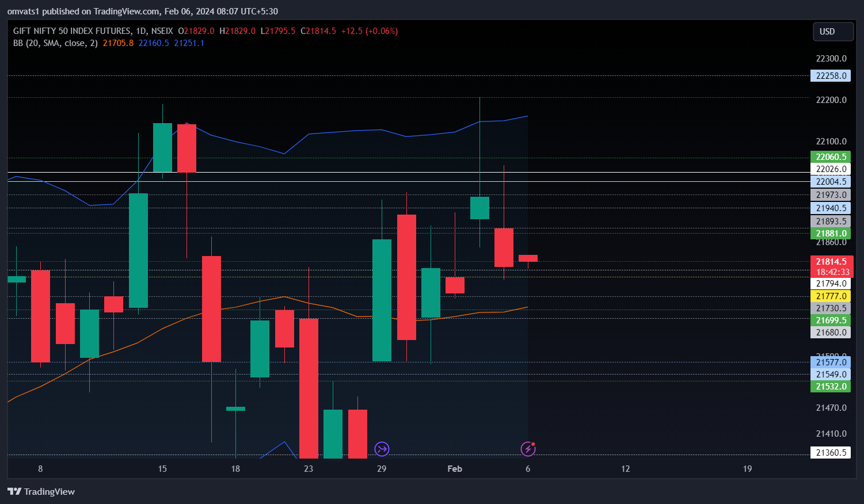
Task: Click the BB upper value 22160.5
Action: (x=154, y=43)
